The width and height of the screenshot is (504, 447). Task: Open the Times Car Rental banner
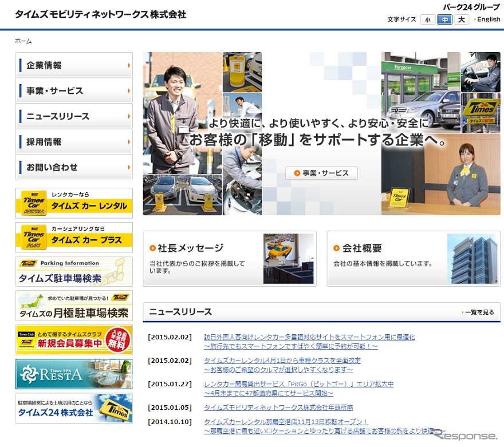pyautogui.click(x=74, y=203)
